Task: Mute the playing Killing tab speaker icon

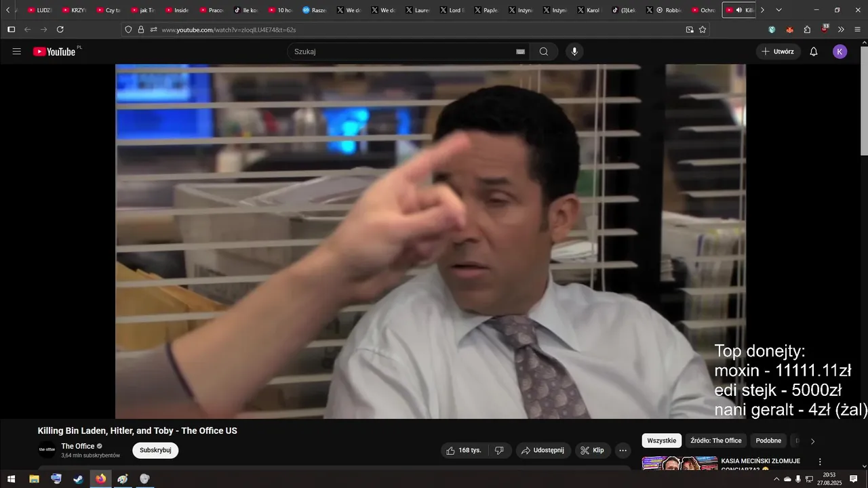Action: pos(739,10)
